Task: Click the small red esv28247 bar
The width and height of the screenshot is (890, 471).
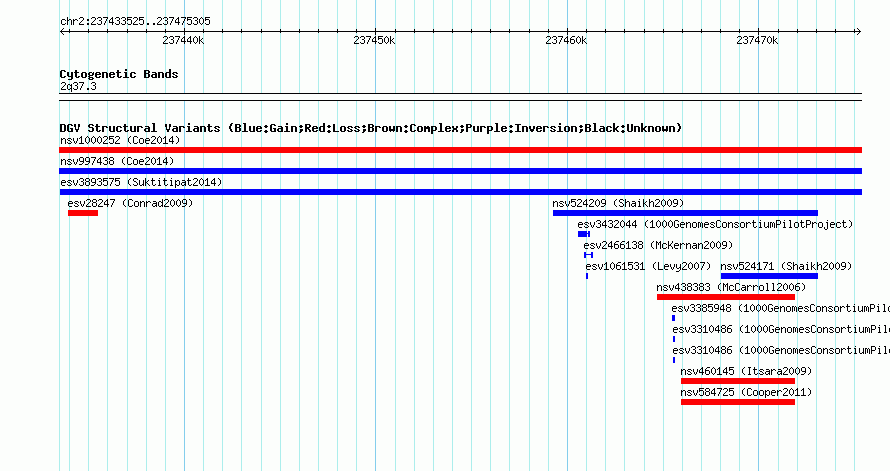Action: 83,213
